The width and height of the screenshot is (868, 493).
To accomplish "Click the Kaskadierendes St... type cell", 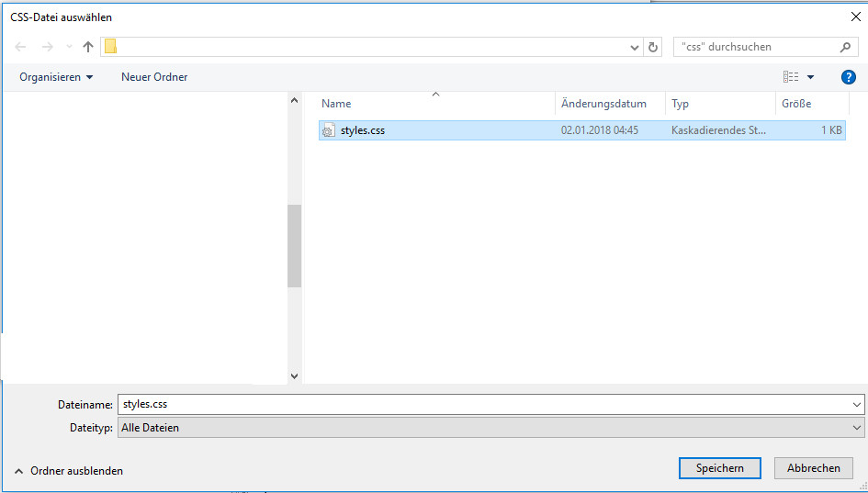I will (718, 130).
